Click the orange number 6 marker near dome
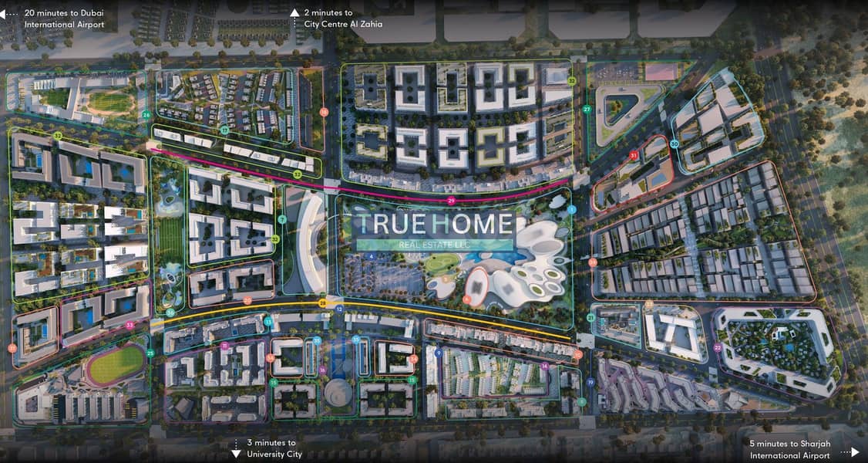This screenshot has width=868, height=463. click(466, 299)
